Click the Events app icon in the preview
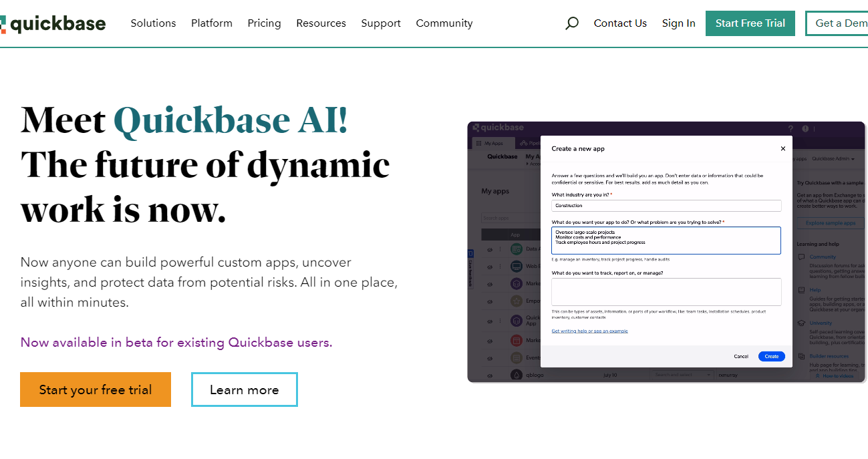Image resolution: width=868 pixels, height=459 pixels. point(517,357)
